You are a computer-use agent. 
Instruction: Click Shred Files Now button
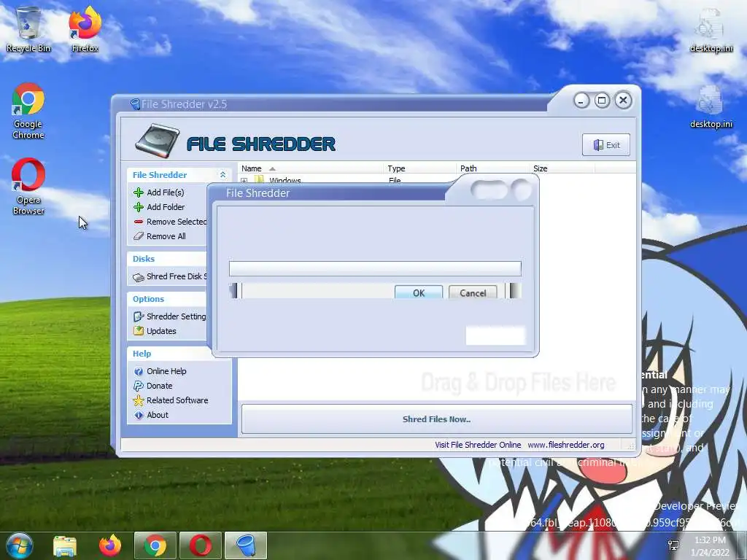436,419
